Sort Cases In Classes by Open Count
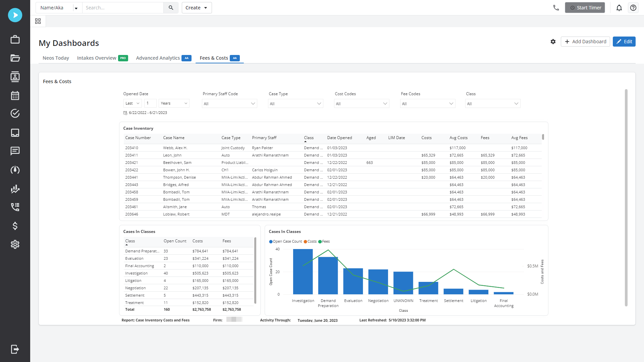Viewport: 644px width, 362px height. [x=175, y=241]
